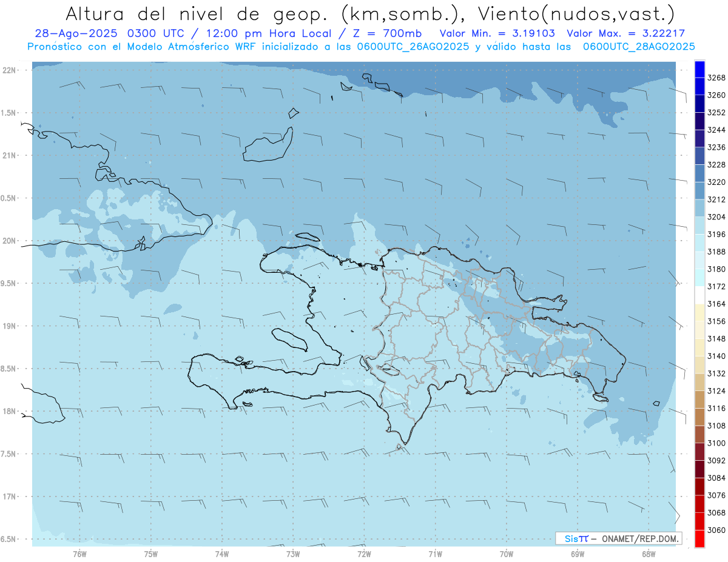Click the 76W longitude label
728x562 pixels.
[79, 554]
